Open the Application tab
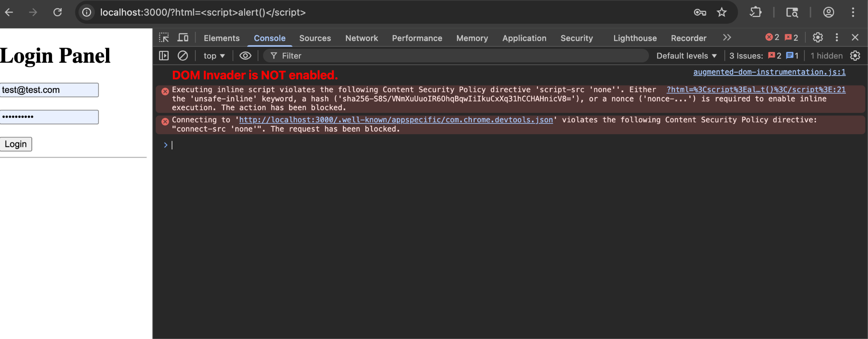Image resolution: width=868 pixels, height=339 pixels. point(524,38)
